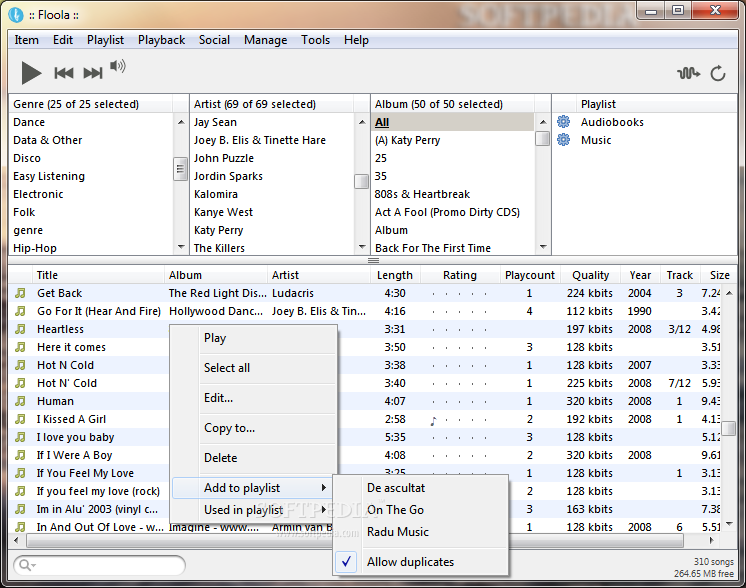Sort songs by the Rating column header
The height and width of the screenshot is (588, 746).
click(x=459, y=275)
